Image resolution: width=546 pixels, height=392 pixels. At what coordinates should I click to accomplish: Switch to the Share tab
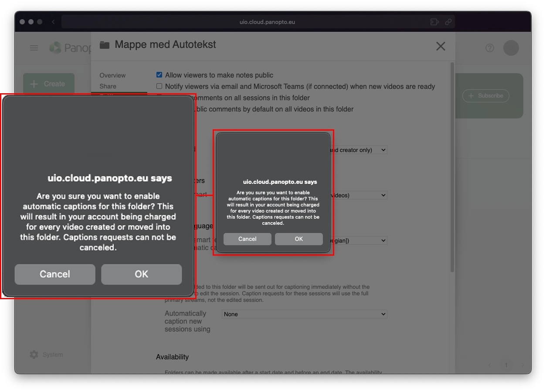108,86
